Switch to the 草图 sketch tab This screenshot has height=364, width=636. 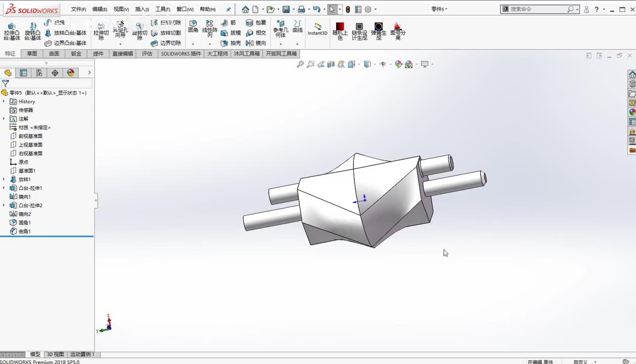[x=32, y=54]
